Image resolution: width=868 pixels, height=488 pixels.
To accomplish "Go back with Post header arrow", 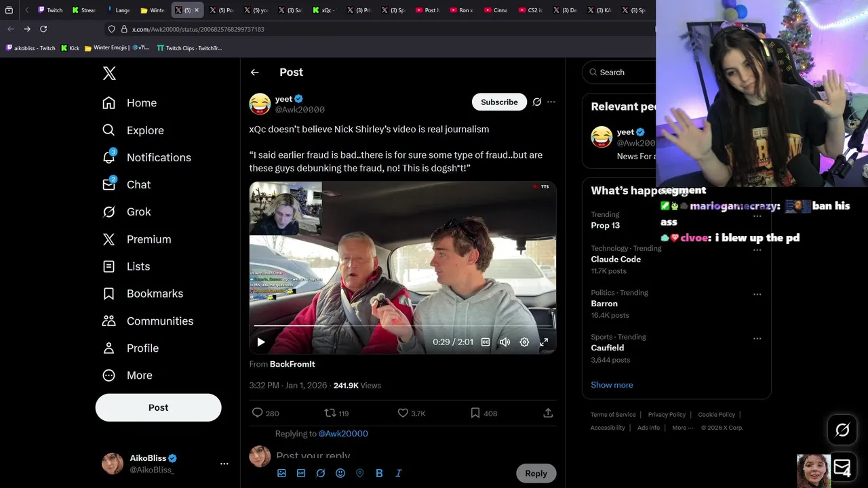I will (x=254, y=73).
